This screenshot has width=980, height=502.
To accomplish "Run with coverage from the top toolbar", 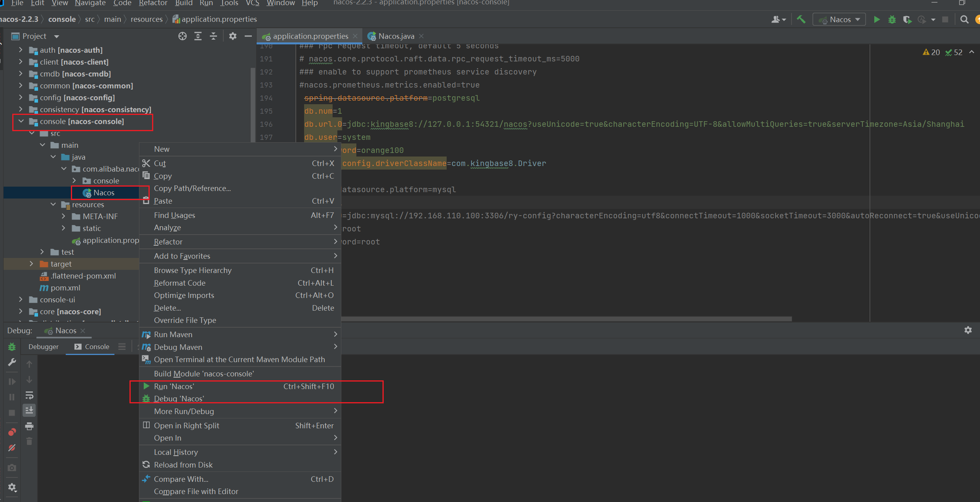I will [x=907, y=19].
